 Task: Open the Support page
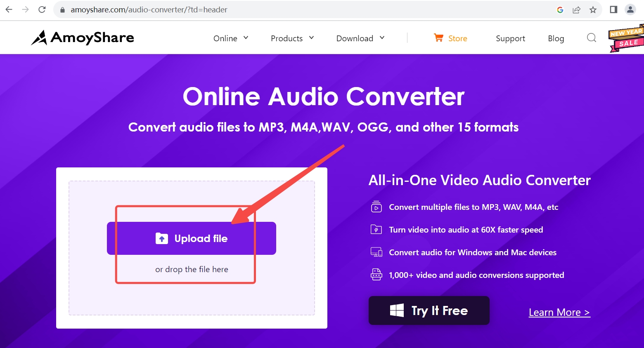(x=510, y=38)
